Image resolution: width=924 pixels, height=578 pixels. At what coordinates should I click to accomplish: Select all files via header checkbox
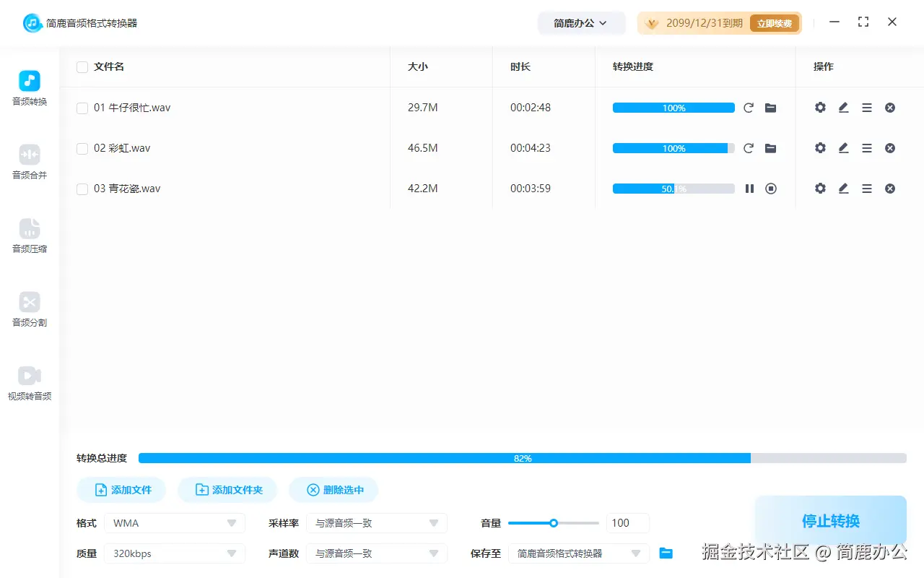click(82, 66)
